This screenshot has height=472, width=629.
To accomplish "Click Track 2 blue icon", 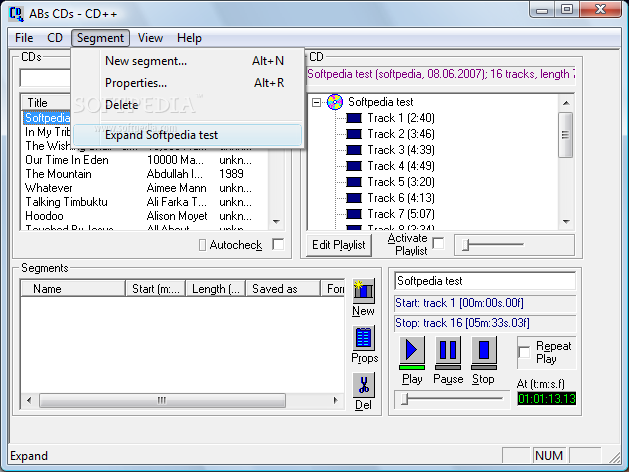I will click(354, 134).
